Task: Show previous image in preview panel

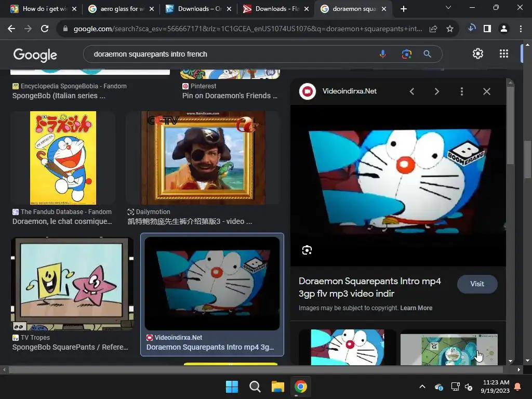Action: point(412,91)
